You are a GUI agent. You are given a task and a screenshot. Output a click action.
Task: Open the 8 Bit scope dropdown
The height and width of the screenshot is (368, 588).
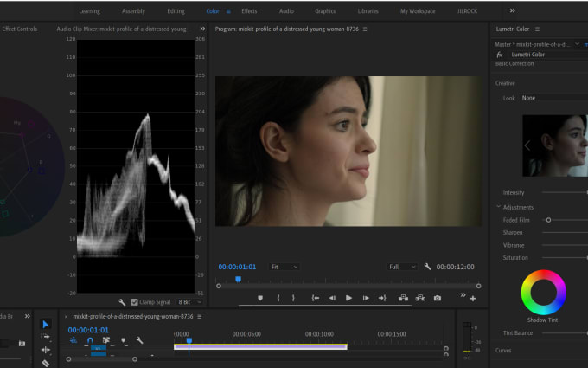coord(189,302)
